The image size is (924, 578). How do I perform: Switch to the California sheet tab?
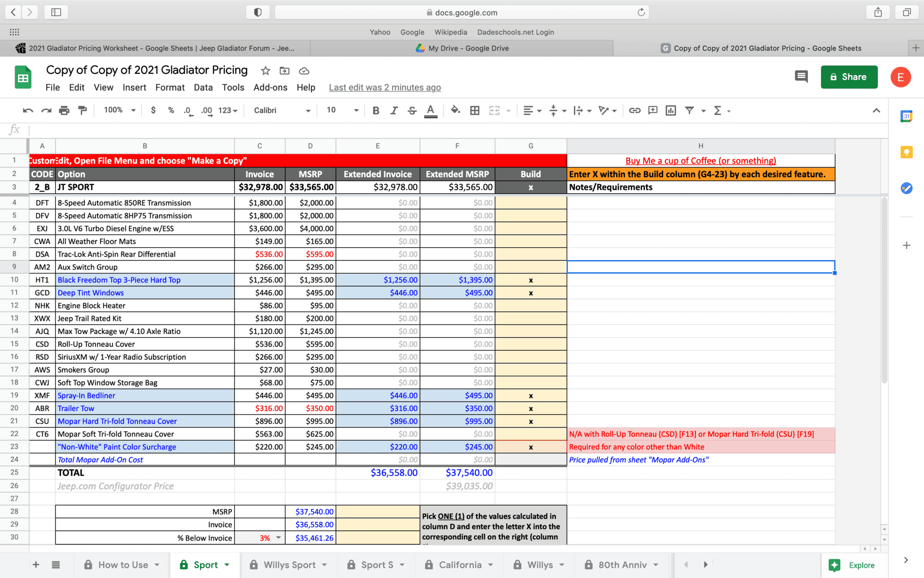point(460,564)
